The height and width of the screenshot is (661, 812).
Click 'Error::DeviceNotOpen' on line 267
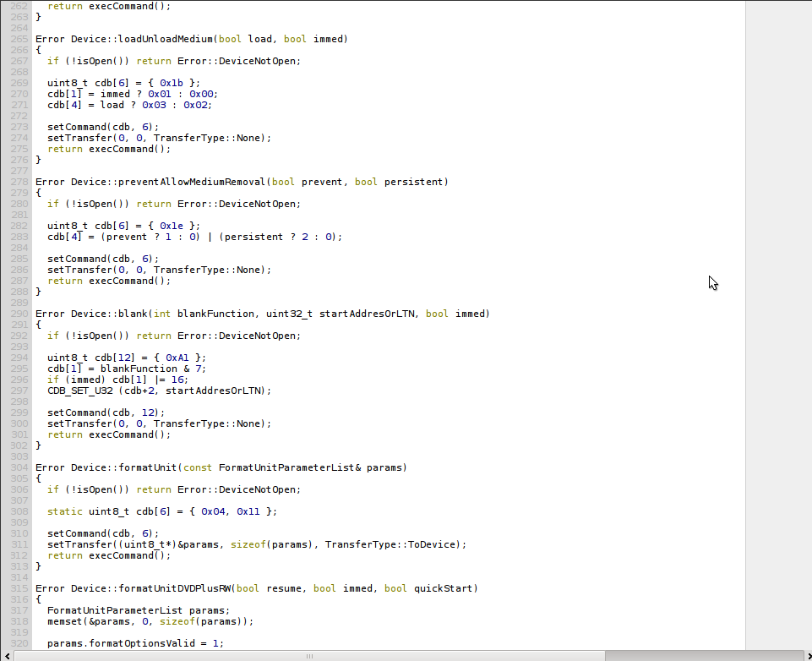pos(236,61)
